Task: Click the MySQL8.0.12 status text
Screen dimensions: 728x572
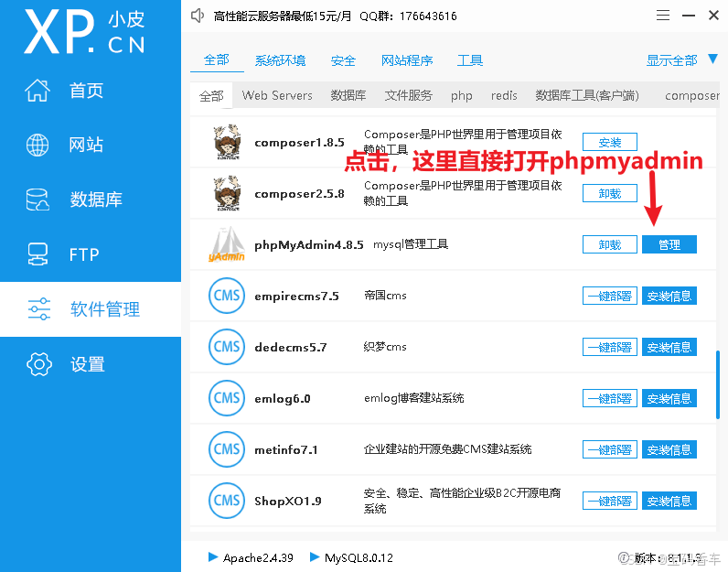Action: [359, 557]
